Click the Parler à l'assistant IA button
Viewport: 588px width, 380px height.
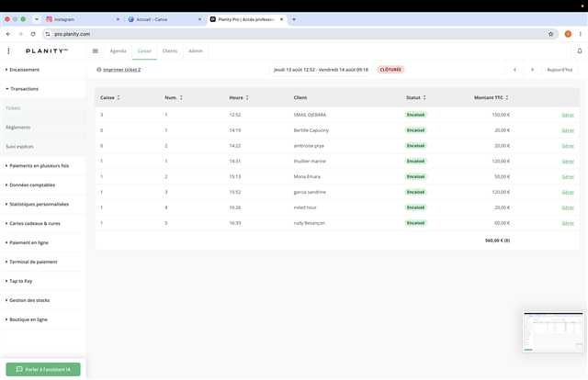[x=43, y=370]
